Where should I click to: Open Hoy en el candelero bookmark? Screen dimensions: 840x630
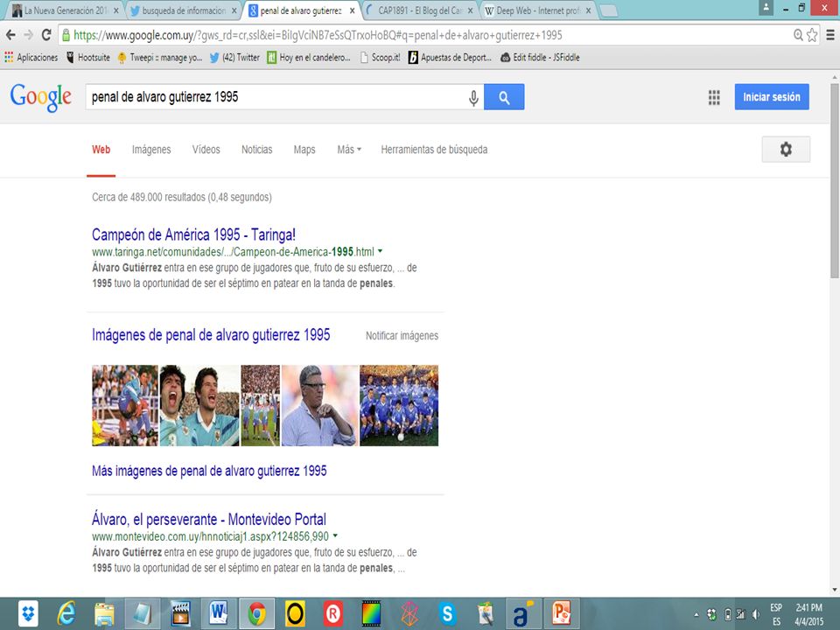click(309, 58)
